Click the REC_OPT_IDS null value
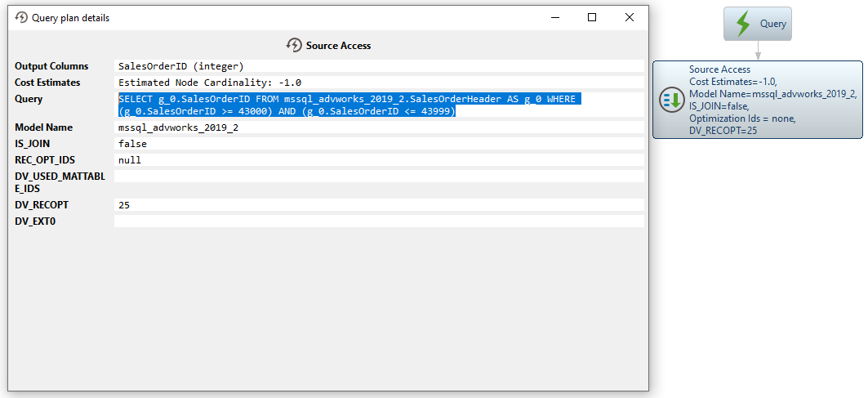Screen dimensions: 868x398 130,160
